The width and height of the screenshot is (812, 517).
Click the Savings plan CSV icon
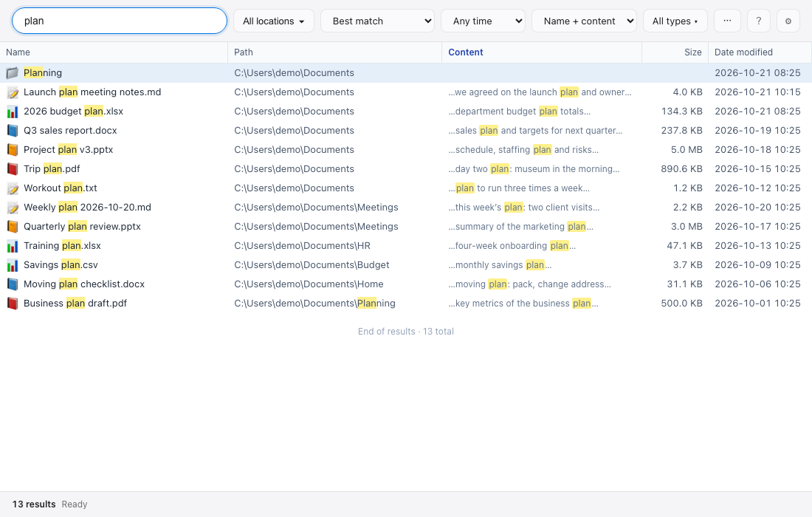[13, 264]
